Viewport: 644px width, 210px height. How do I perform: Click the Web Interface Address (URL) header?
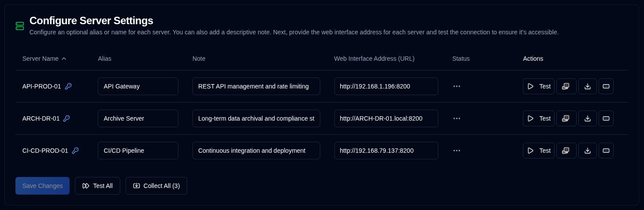pyautogui.click(x=374, y=59)
